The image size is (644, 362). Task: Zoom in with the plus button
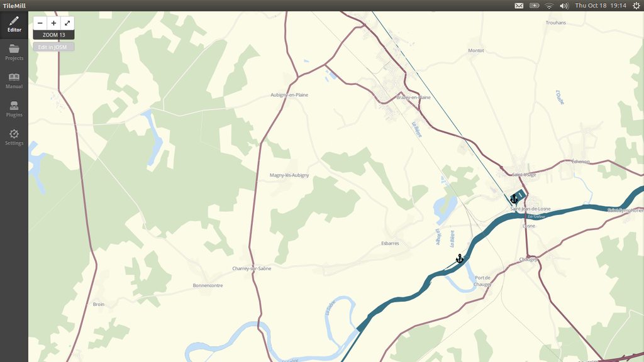[x=53, y=23]
